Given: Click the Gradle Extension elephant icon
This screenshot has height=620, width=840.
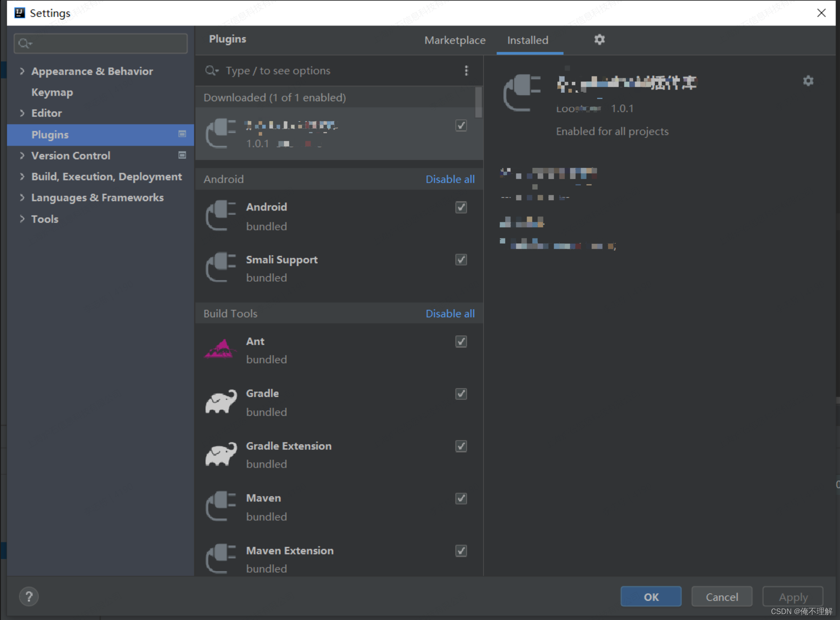Looking at the screenshot, I should pos(221,454).
